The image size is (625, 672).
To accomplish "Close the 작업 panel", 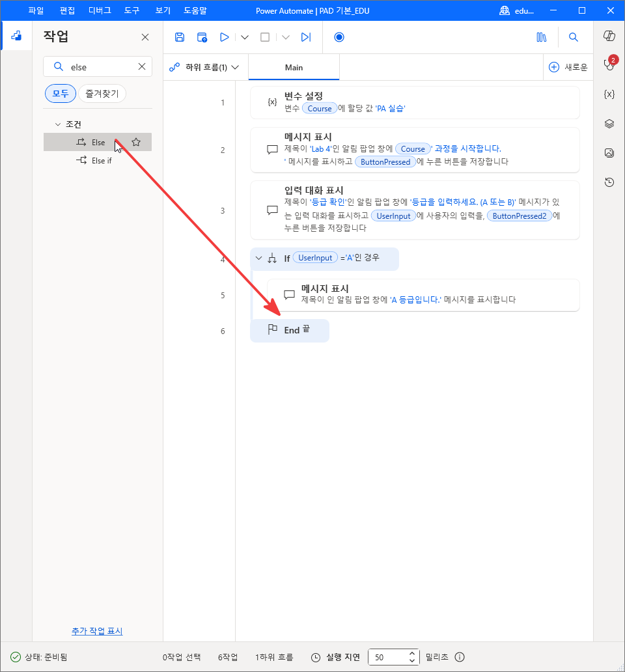I will 145,37.
